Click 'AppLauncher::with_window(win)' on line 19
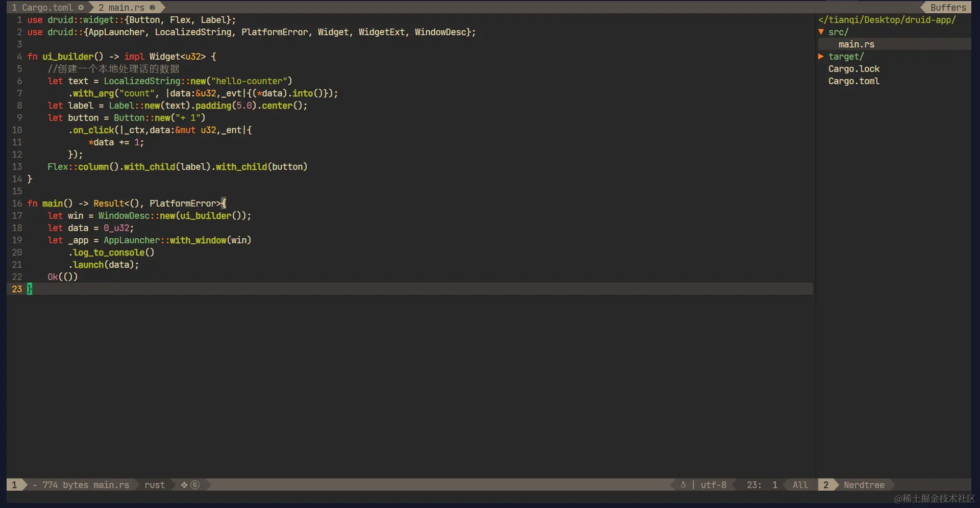 tap(178, 240)
